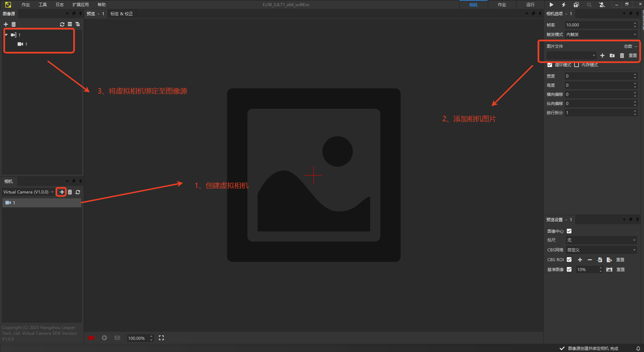The height and width of the screenshot is (352, 644).
Task: Uncheck the 图像中心 checkbox
Action: pyautogui.click(x=569, y=231)
